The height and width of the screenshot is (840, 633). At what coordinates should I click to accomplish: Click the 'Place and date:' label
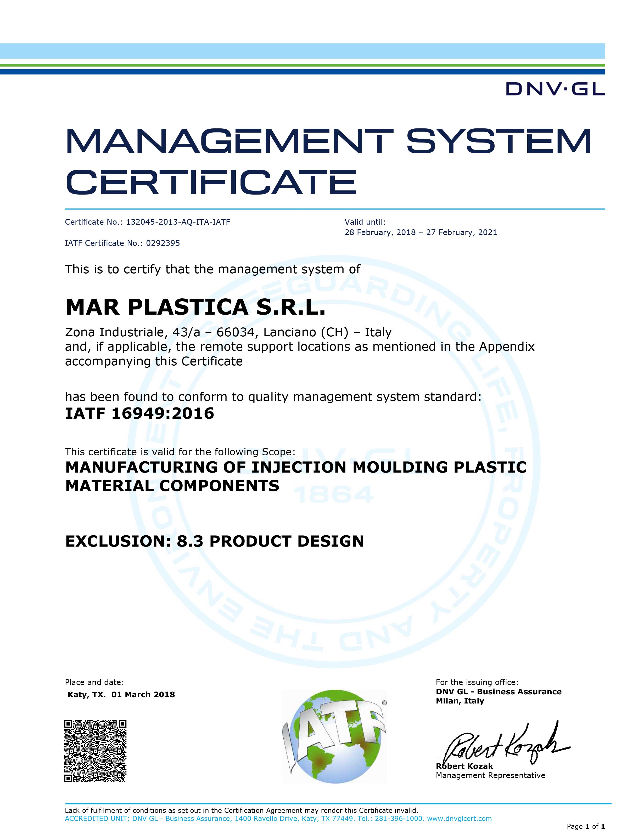(x=95, y=682)
